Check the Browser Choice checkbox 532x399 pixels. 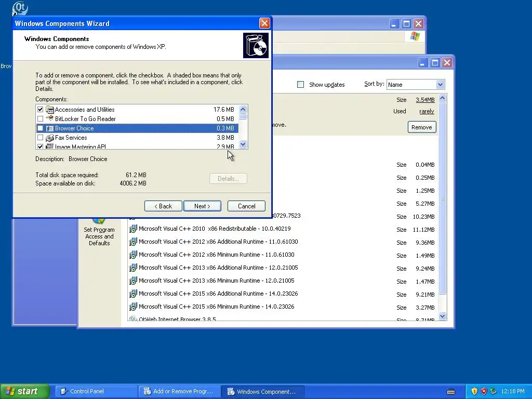[41, 128]
